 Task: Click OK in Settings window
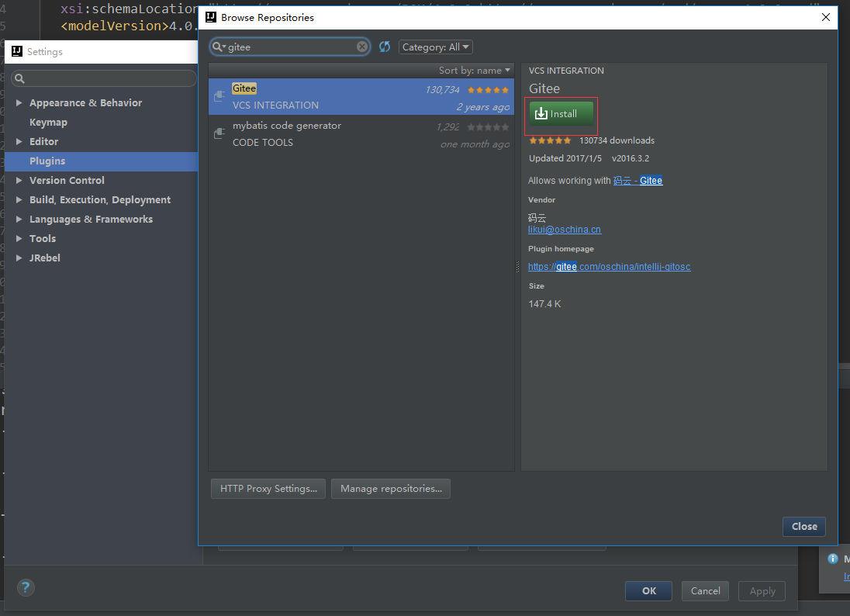click(649, 591)
